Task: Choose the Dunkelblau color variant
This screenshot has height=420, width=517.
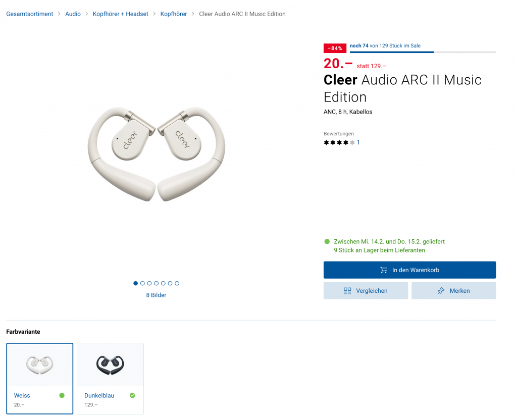Action: click(110, 378)
